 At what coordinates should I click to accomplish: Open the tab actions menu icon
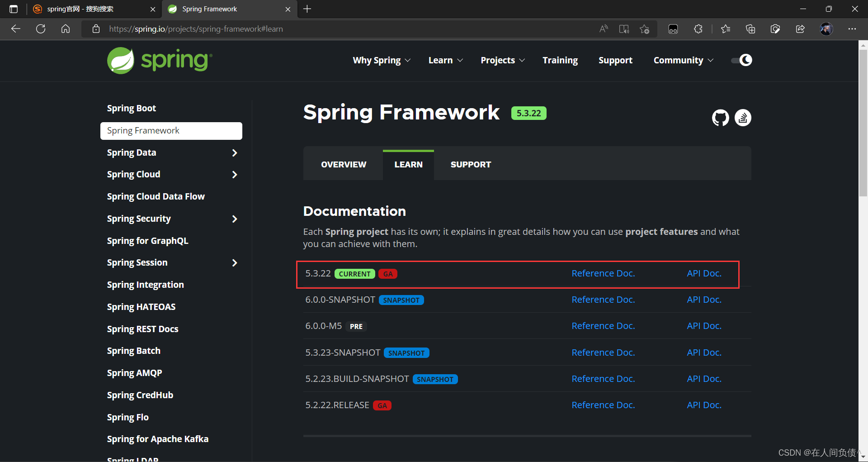[x=14, y=9]
